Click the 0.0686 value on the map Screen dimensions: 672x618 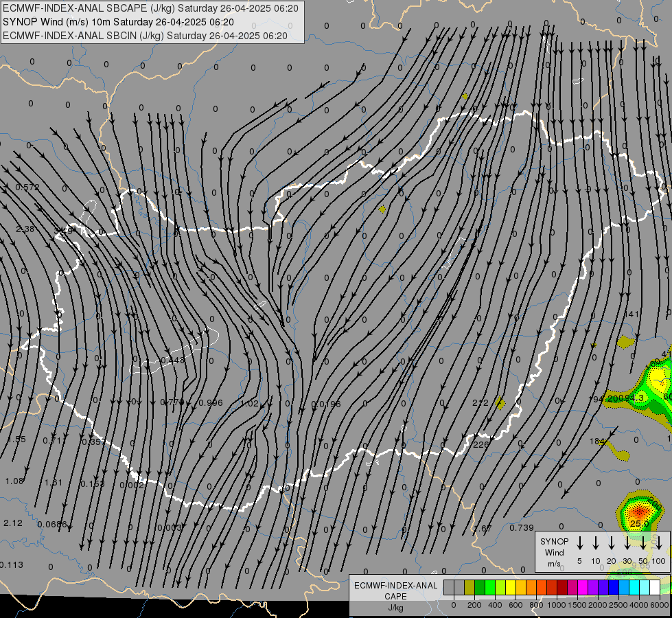(52, 524)
